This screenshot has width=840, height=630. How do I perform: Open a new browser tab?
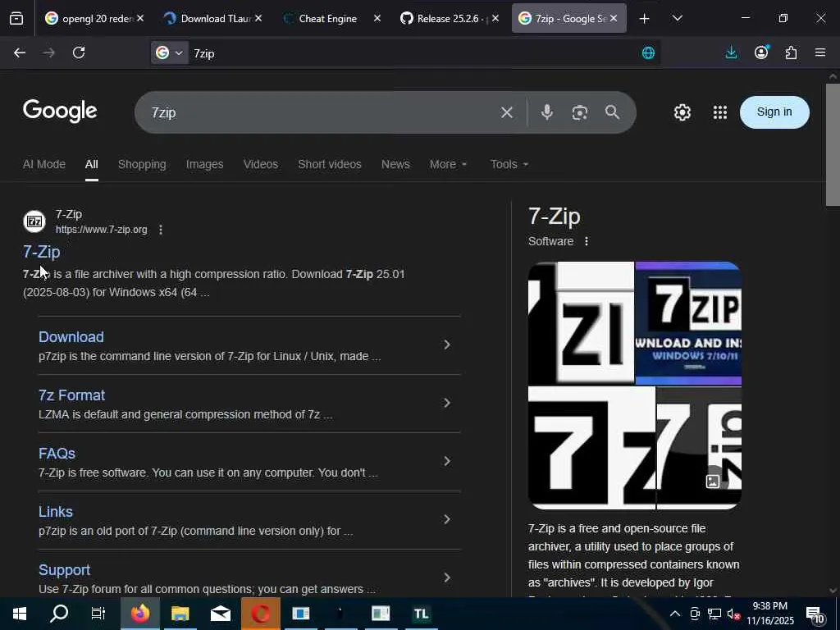point(645,19)
